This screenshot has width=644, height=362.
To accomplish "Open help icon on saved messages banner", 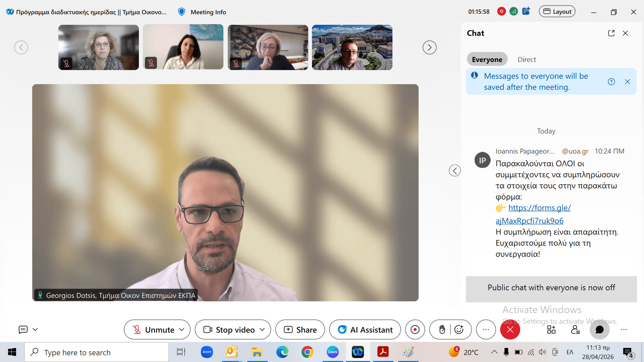I will tap(611, 81).
